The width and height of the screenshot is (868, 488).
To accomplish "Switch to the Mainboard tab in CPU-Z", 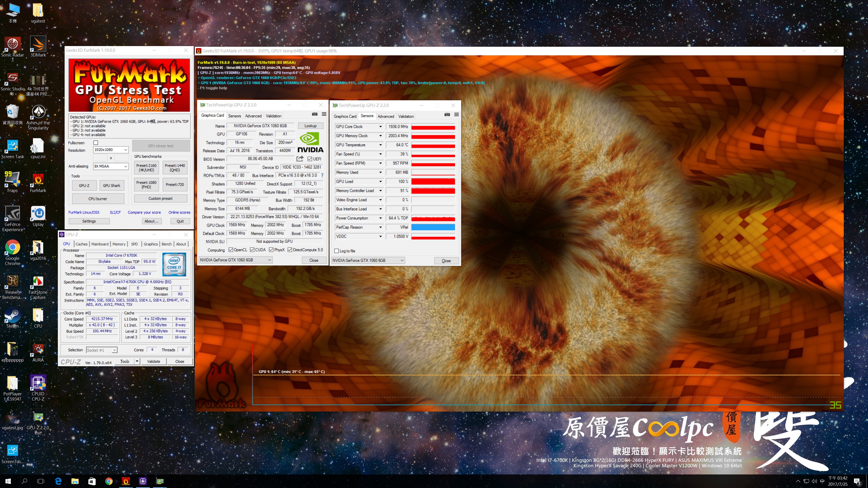I will pos(100,244).
